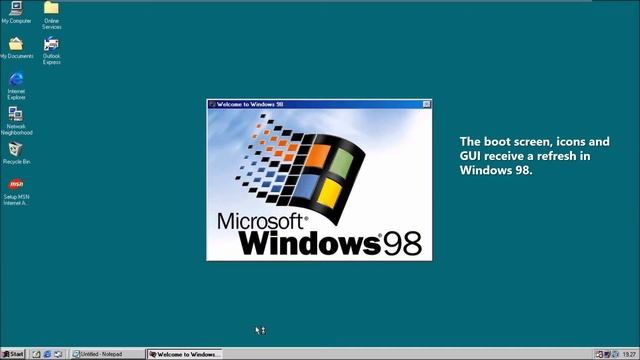640x360 pixels.
Task: Select the Recycle Bin desktop icon
Action: point(16,153)
